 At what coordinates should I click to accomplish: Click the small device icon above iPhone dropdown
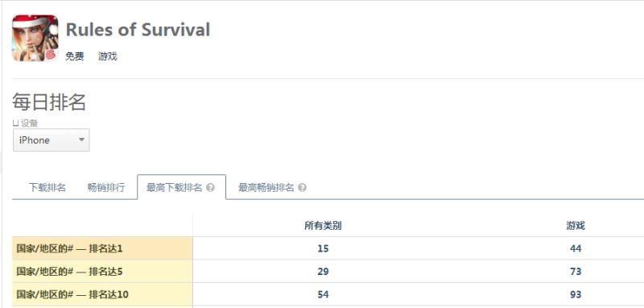coord(15,123)
